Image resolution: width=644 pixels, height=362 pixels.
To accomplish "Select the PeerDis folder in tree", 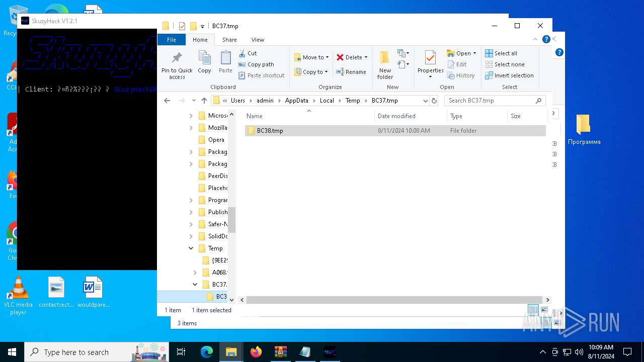I will [212, 176].
